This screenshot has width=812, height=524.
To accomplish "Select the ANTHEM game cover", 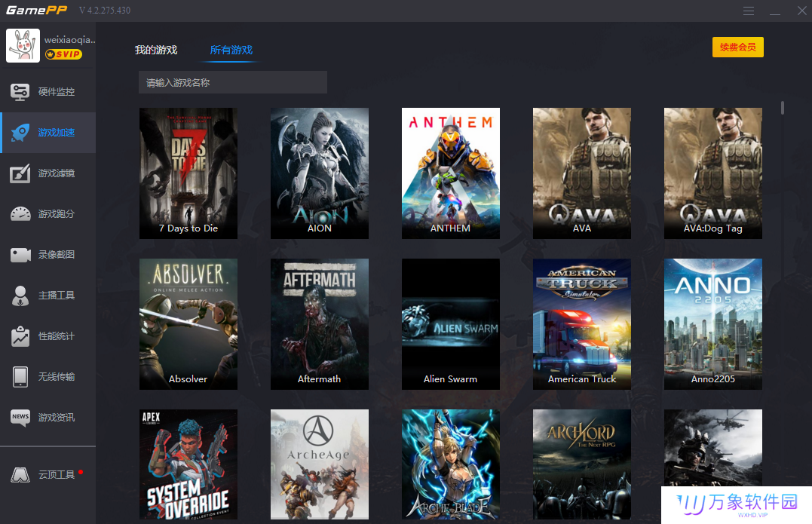I will 451,173.
